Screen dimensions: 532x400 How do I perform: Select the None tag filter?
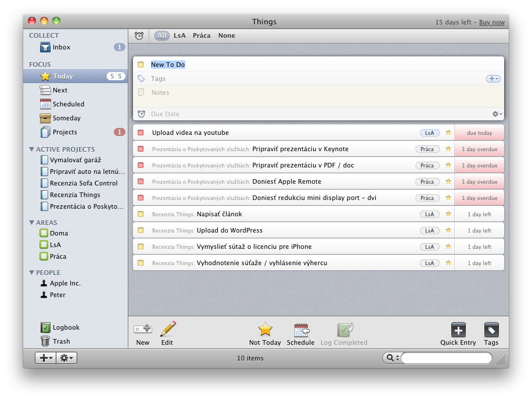[x=227, y=35]
